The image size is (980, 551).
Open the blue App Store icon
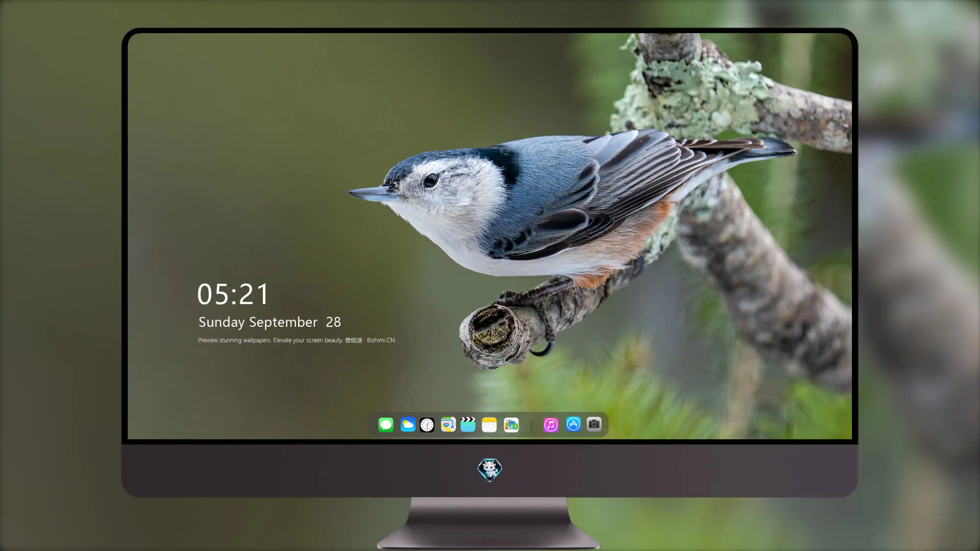tap(573, 424)
